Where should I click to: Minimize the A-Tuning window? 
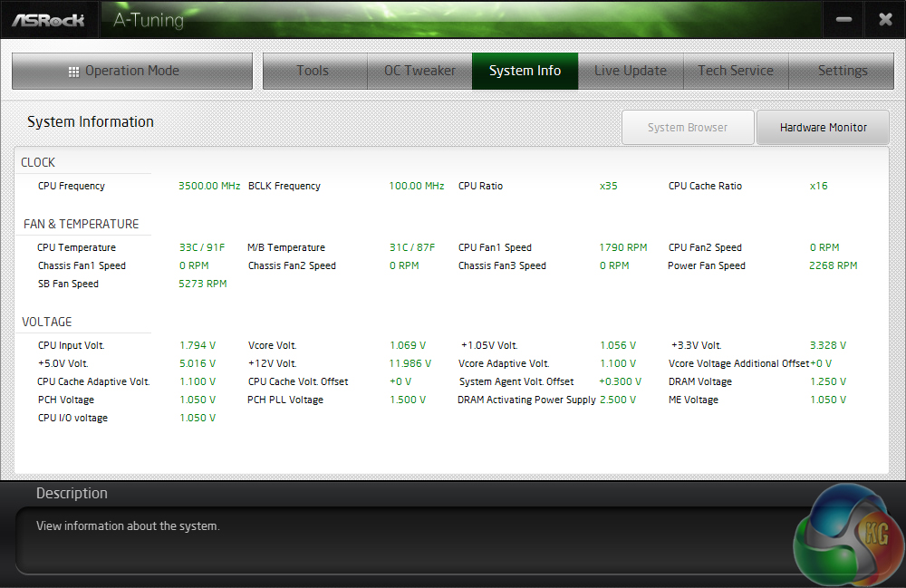click(843, 20)
